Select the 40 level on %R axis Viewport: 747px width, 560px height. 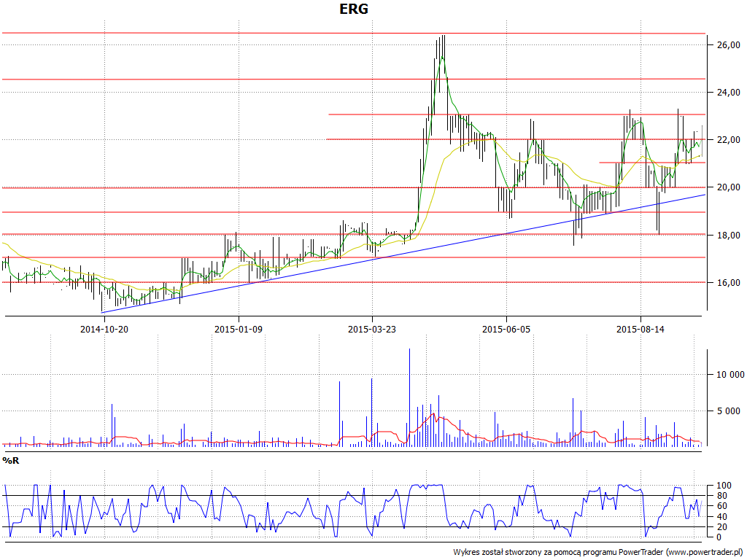721,517
